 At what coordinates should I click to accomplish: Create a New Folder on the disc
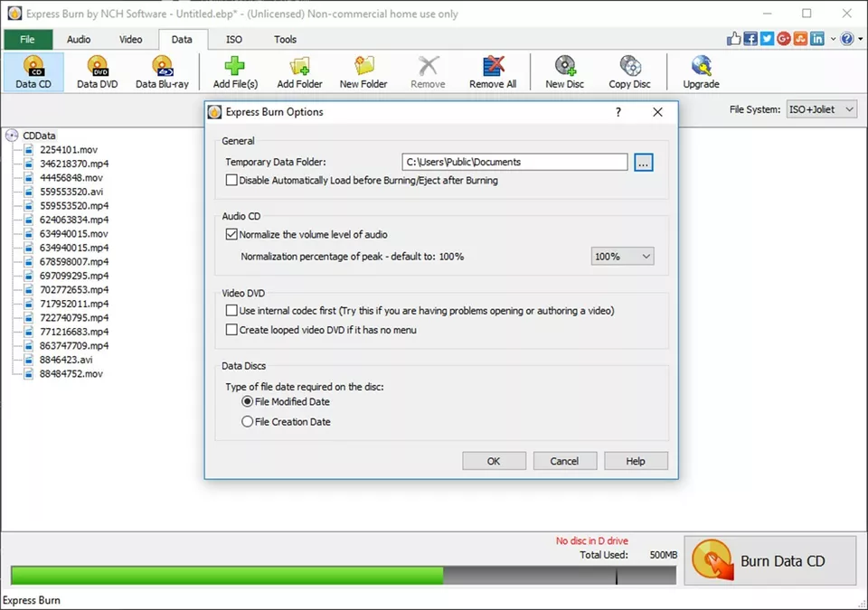(x=362, y=70)
